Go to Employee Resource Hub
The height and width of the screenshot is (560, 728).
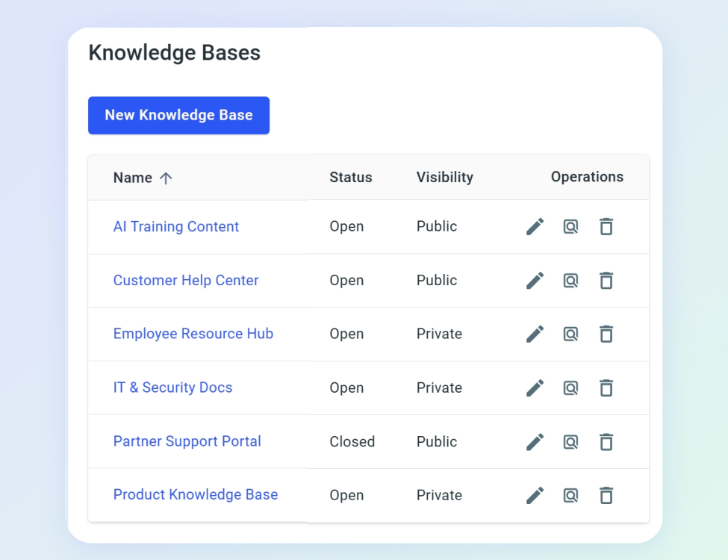point(193,334)
